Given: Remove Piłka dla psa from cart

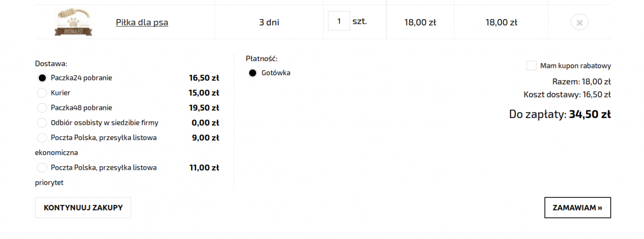Looking at the screenshot, I should pyautogui.click(x=580, y=22).
